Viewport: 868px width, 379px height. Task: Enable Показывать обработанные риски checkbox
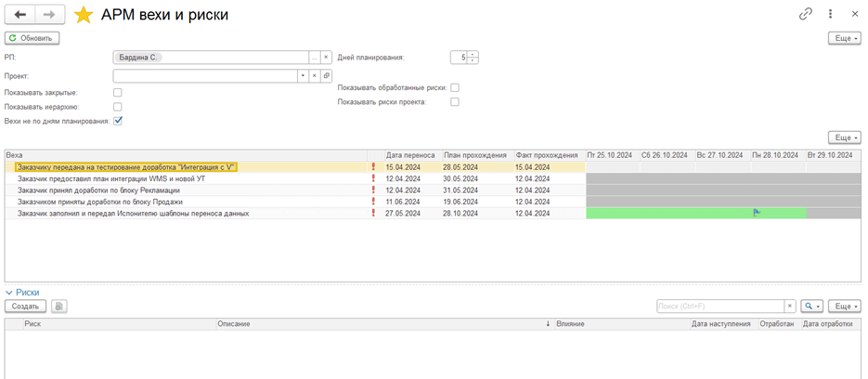pyautogui.click(x=455, y=87)
